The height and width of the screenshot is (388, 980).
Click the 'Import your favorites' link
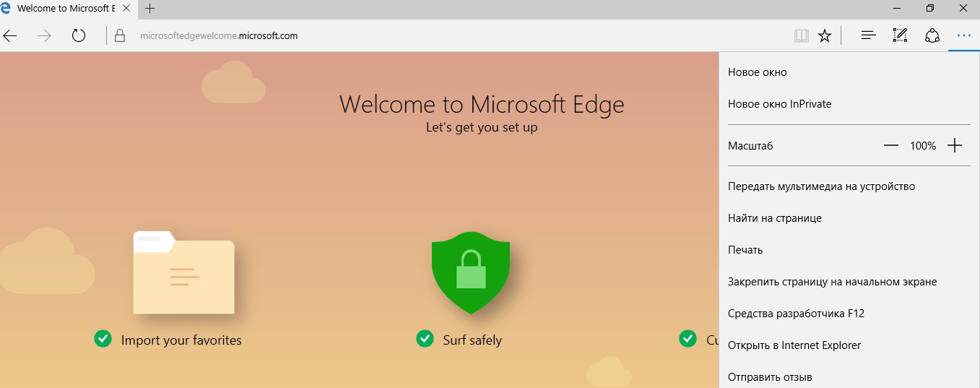pos(181,340)
